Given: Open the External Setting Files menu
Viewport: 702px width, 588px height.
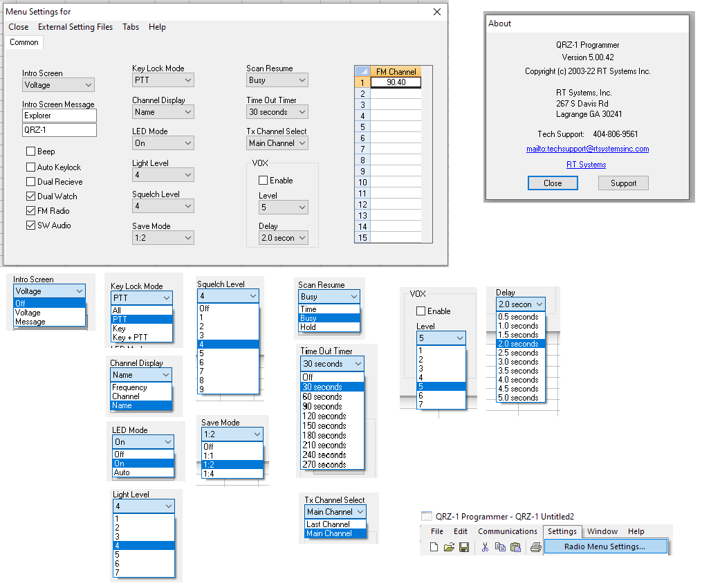Looking at the screenshot, I should click(x=75, y=27).
